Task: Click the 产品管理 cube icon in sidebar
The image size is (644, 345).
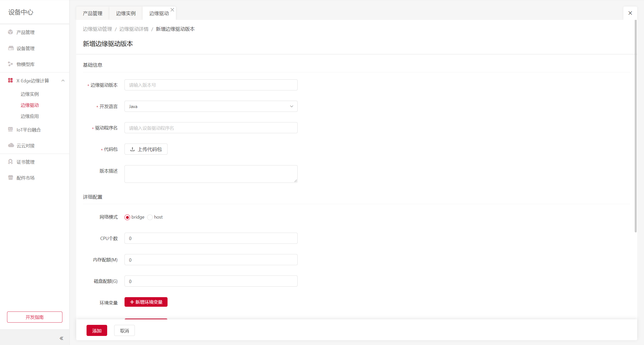Action: [x=10, y=32]
